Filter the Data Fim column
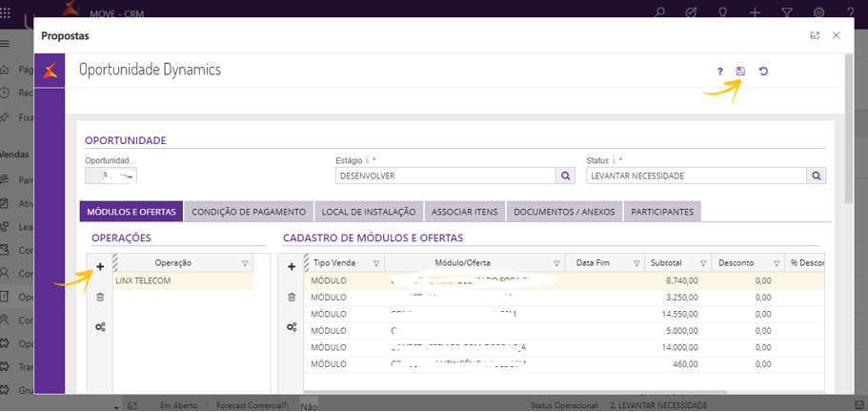The height and width of the screenshot is (412, 868). pyautogui.click(x=636, y=263)
